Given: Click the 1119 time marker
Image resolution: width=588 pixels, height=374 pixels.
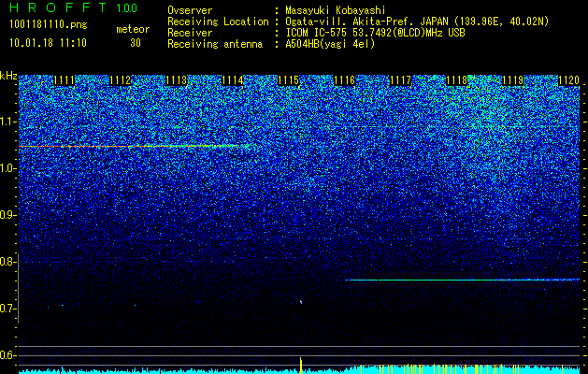Looking at the screenshot, I should (512, 80).
